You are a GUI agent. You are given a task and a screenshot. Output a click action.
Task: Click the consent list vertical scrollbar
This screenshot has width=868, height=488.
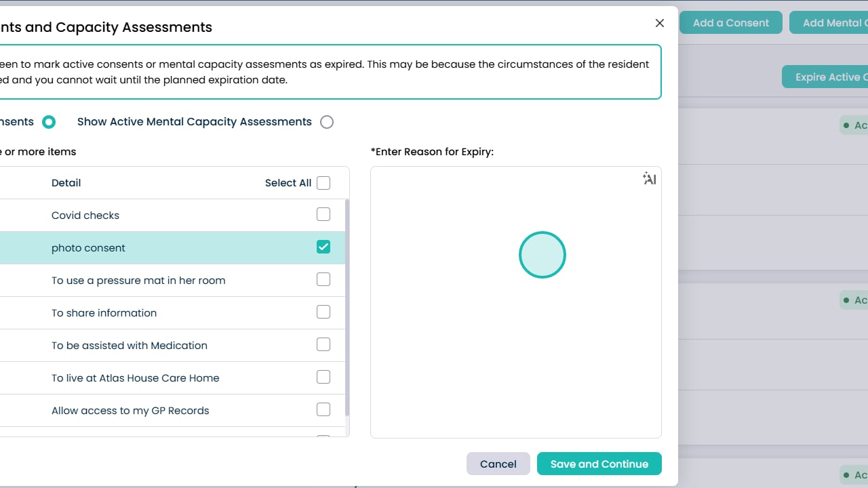347,305
